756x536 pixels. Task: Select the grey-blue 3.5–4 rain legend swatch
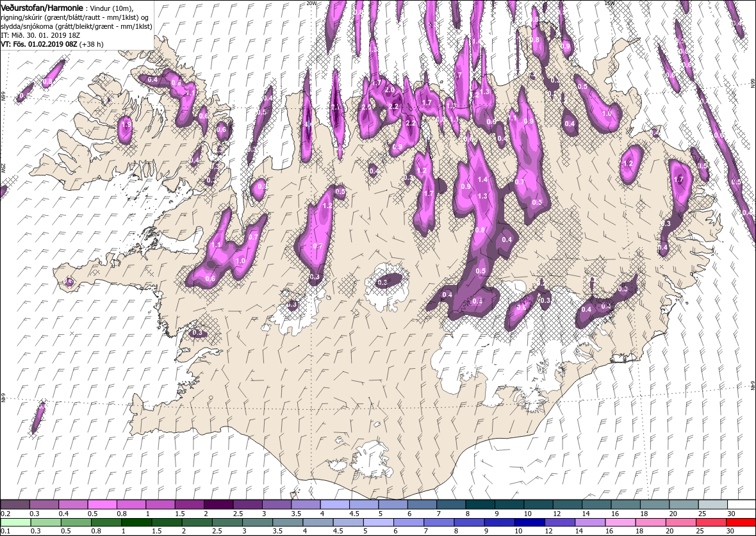(x=288, y=523)
